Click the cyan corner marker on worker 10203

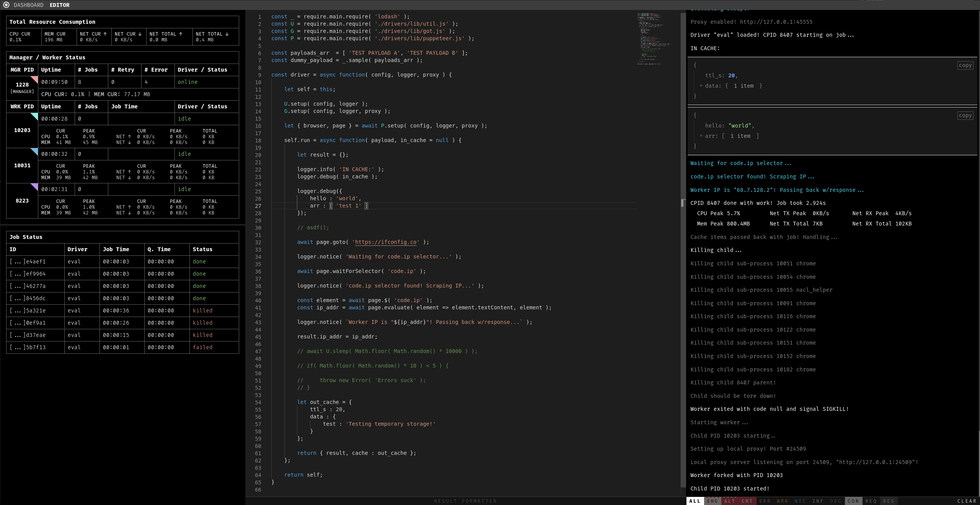click(34, 116)
